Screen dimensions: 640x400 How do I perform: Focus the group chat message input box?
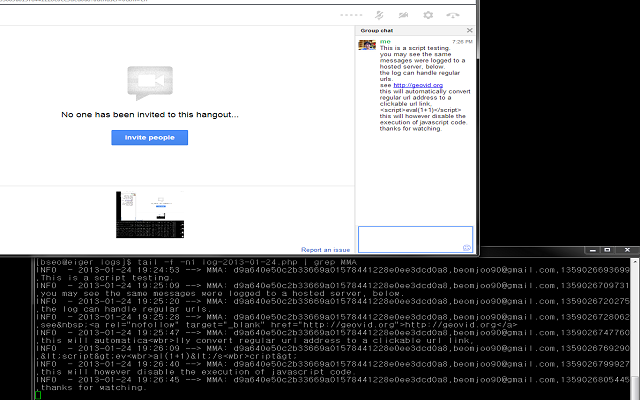coord(415,240)
